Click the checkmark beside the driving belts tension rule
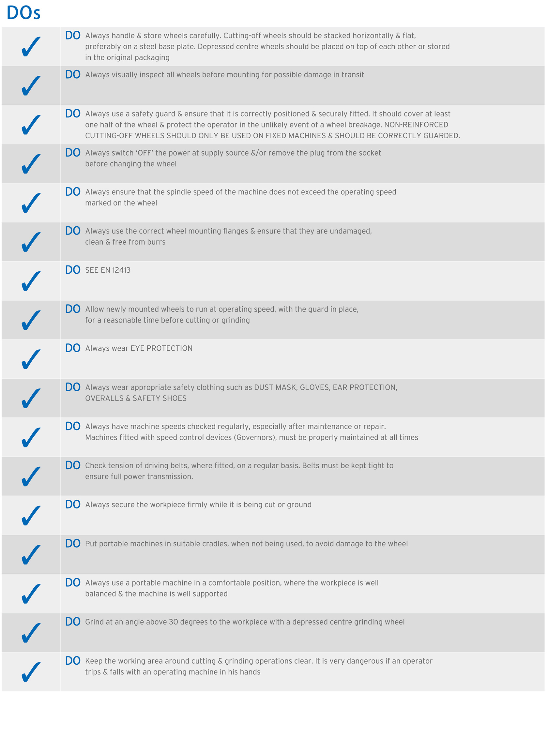Viewport: 548px width, 756px height. pos(31,476)
